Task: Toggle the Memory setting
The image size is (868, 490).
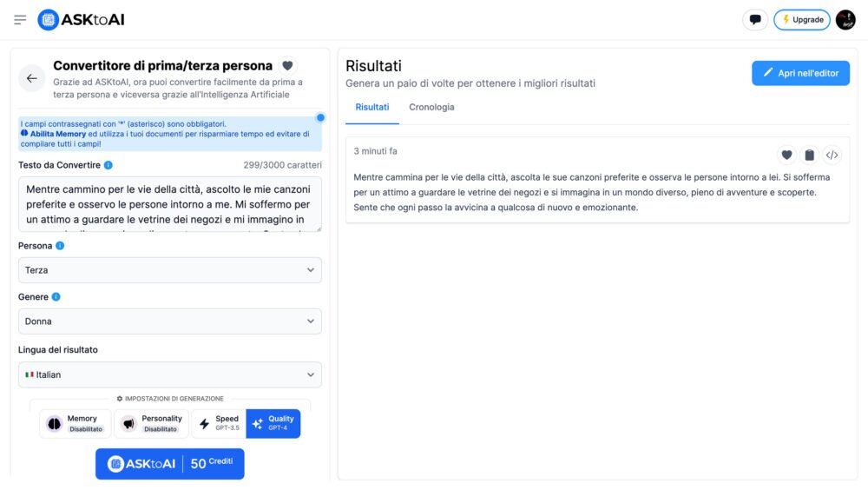Action: click(x=76, y=423)
